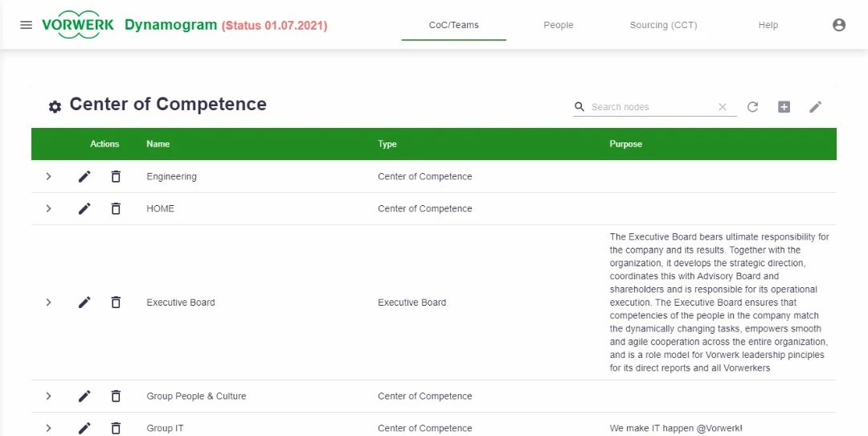
Task: Edit the HOME row
Action: (84, 209)
